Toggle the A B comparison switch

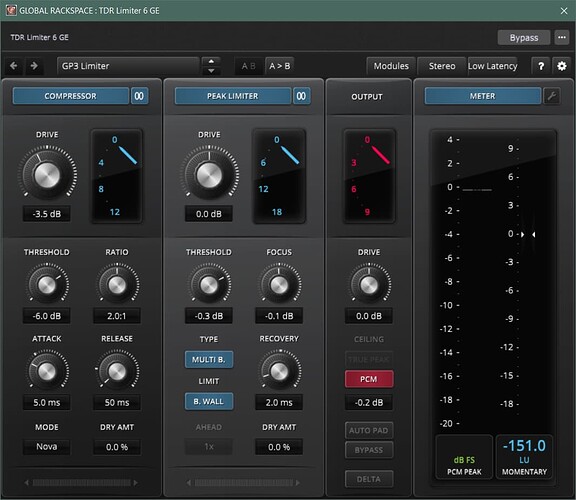coord(249,66)
